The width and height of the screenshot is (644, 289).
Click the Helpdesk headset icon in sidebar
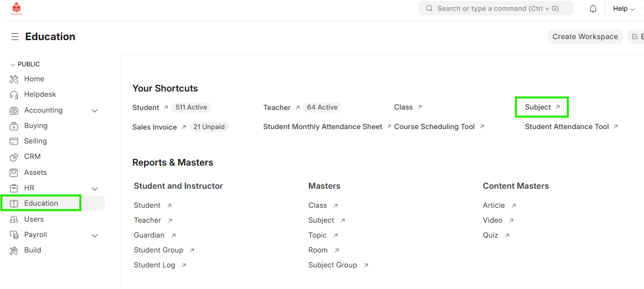[14, 95]
